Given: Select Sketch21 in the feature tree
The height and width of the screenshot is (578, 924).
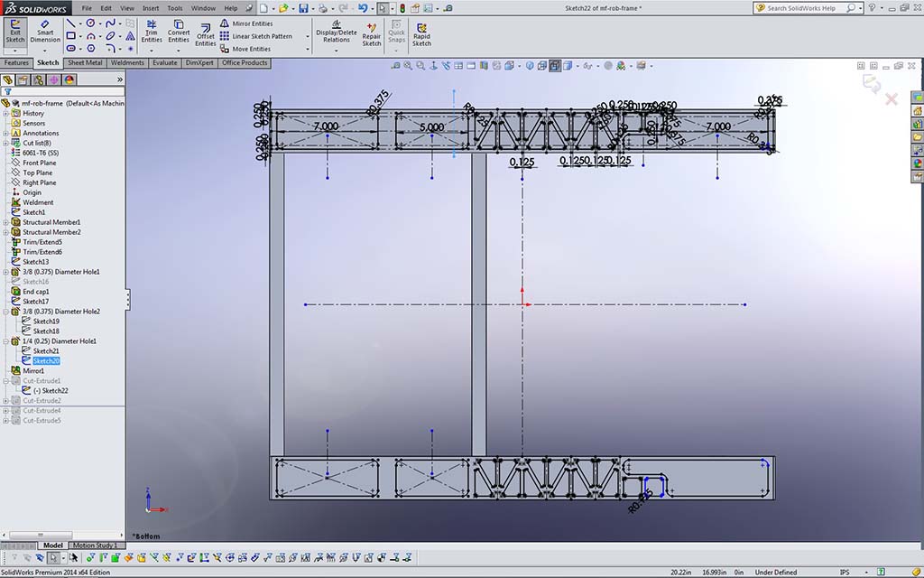Looking at the screenshot, I should click(x=46, y=350).
